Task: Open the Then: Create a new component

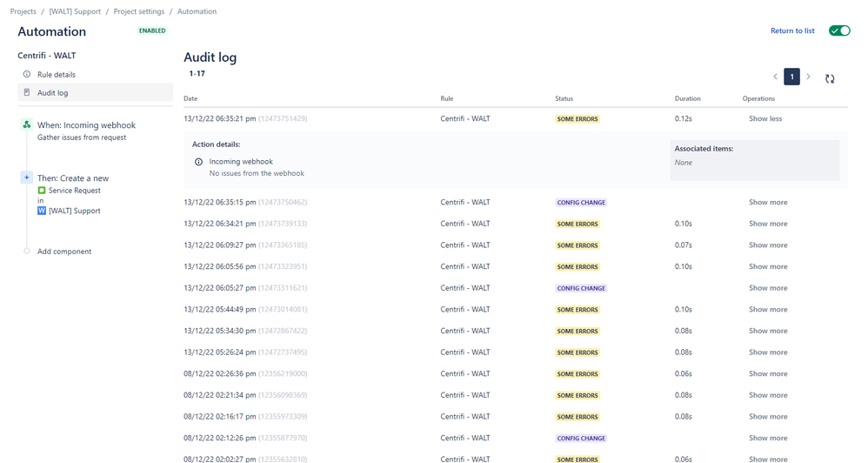Action: pos(73,178)
